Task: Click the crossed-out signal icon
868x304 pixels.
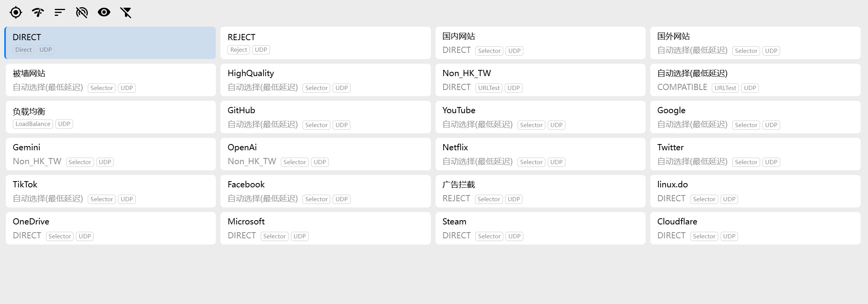Action: 82,12
